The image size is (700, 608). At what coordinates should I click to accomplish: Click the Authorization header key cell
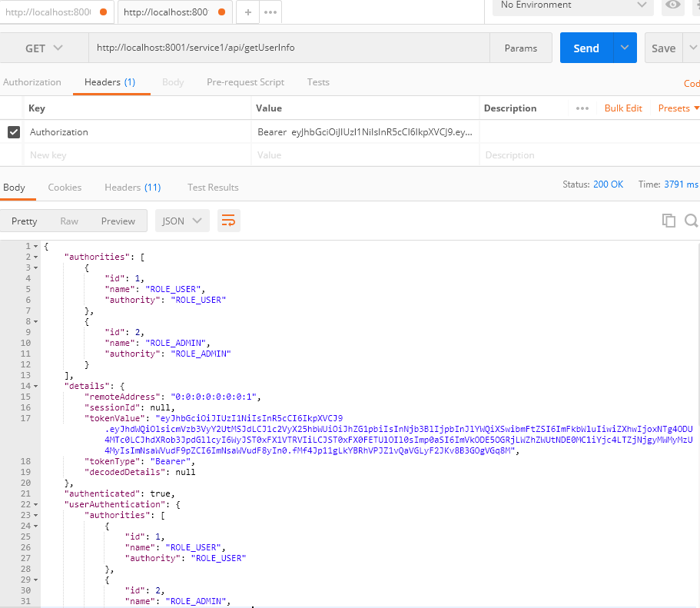pos(138,131)
